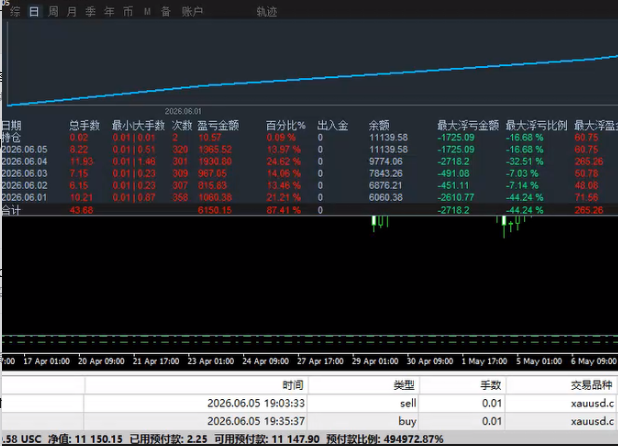This screenshot has width=618, height=446.
Task: Click the 持仓 row label
Action: pos(11,138)
